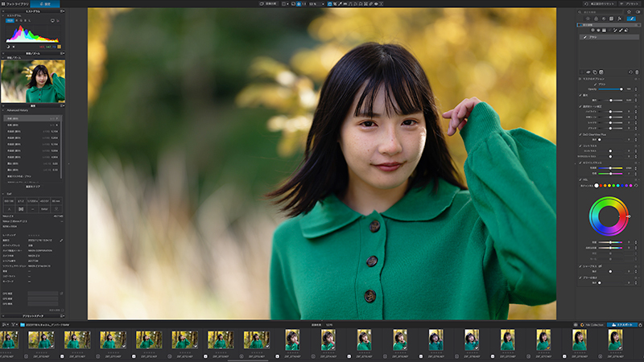Viewport: 644px width, 362px height.
Task: Select the green HSL channel swatch
Action: click(613, 186)
